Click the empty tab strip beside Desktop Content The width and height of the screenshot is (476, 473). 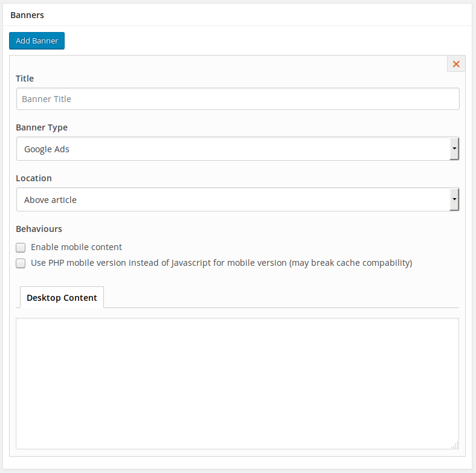click(x=281, y=298)
